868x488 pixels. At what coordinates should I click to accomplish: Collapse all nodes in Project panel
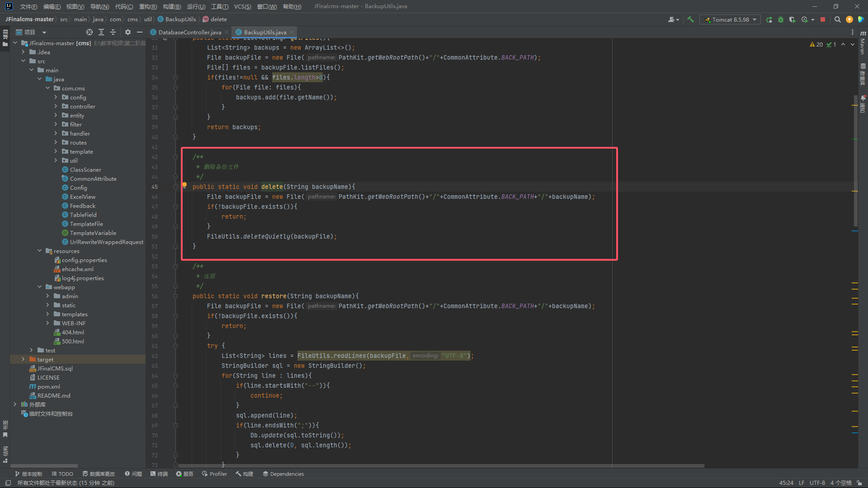113,32
